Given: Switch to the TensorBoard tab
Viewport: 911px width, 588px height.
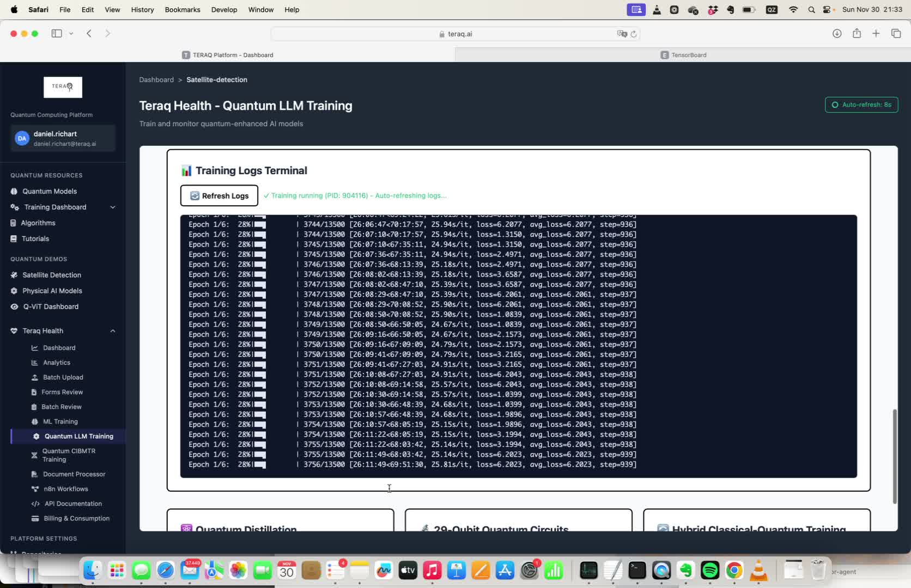Looking at the screenshot, I should 683,55.
